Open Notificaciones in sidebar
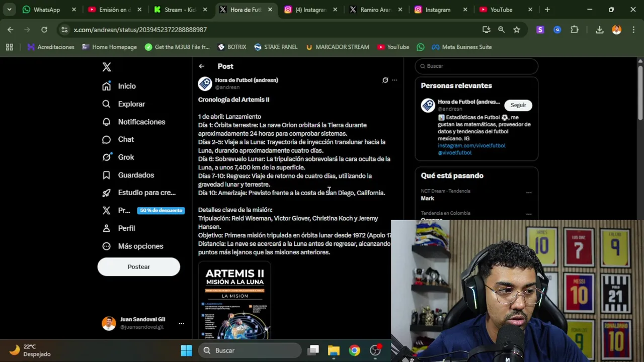 (134, 122)
